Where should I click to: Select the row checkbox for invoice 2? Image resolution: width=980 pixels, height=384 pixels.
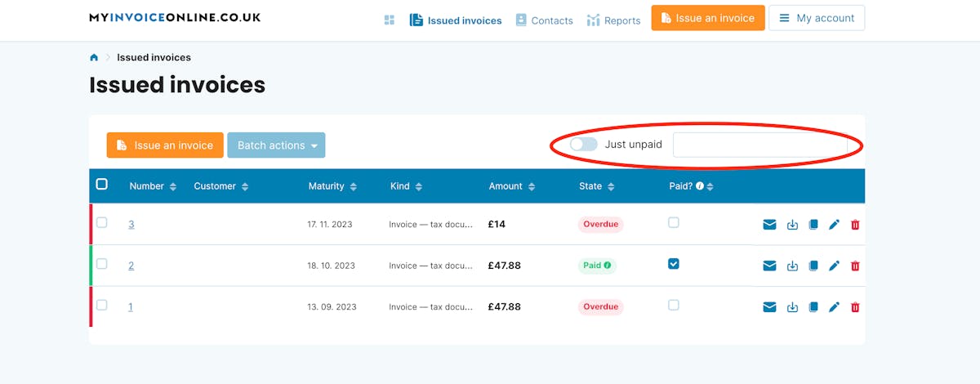[x=102, y=263]
